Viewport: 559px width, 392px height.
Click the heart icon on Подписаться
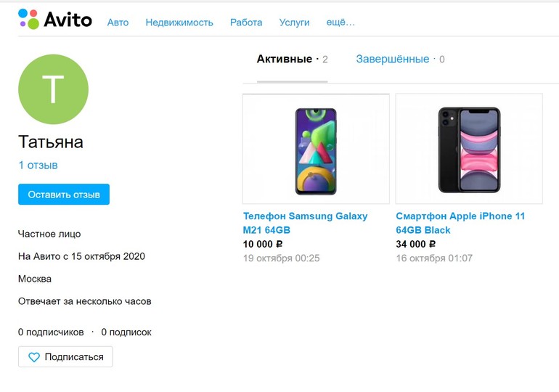click(x=33, y=357)
